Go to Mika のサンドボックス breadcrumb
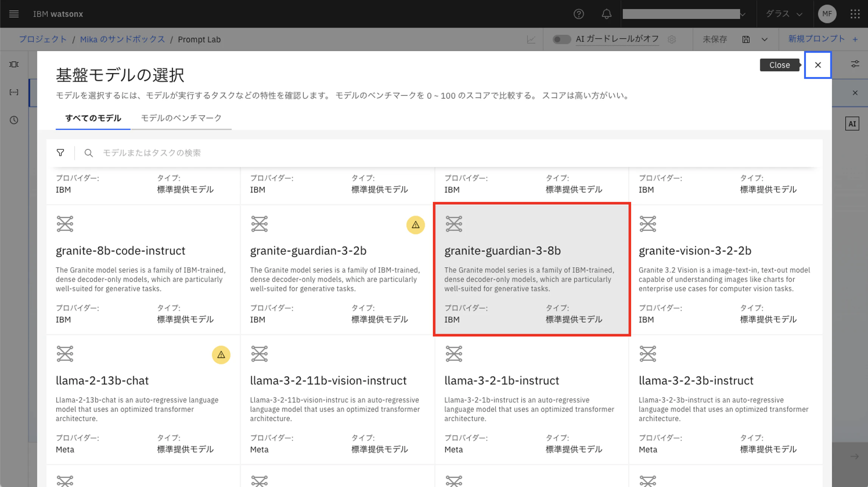The image size is (868, 487). pos(122,39)
